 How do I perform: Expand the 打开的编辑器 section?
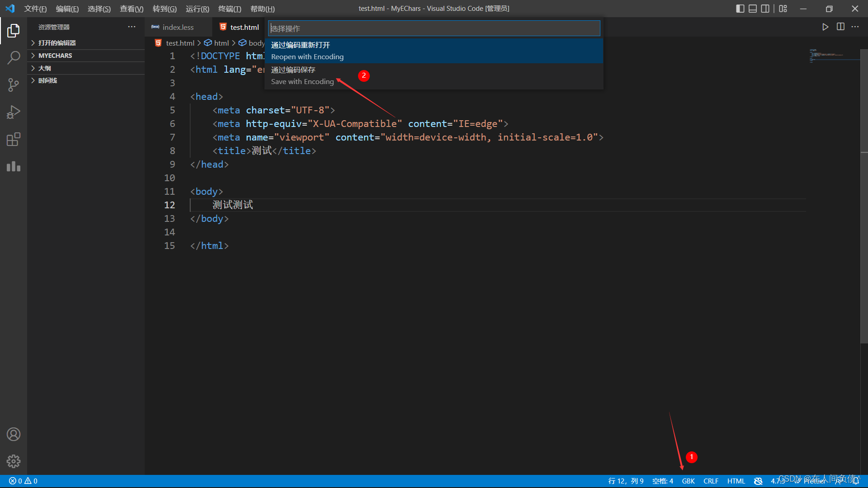pos(57,43)
